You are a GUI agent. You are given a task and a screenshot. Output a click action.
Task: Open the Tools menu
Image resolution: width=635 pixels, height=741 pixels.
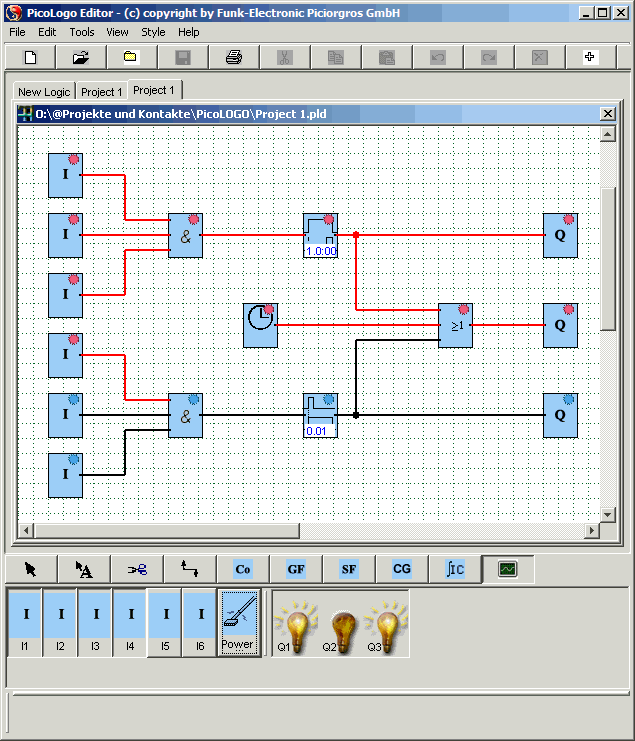(82, 32)
